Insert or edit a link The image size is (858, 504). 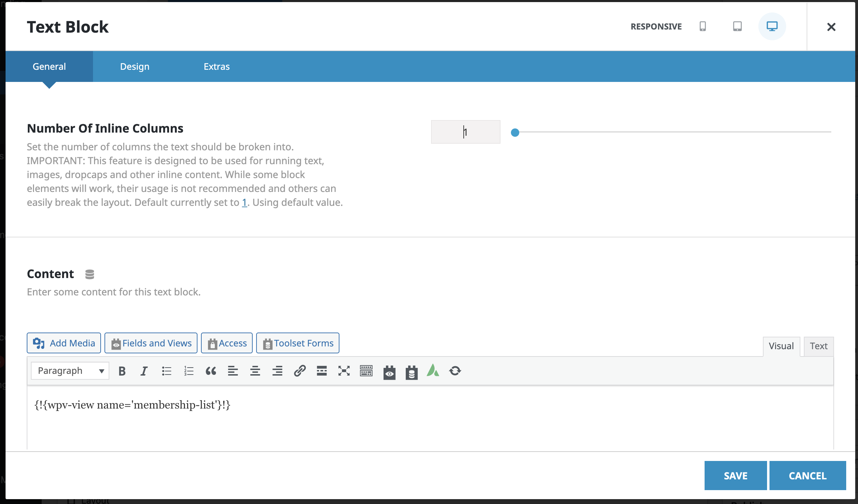click(300, 371)
